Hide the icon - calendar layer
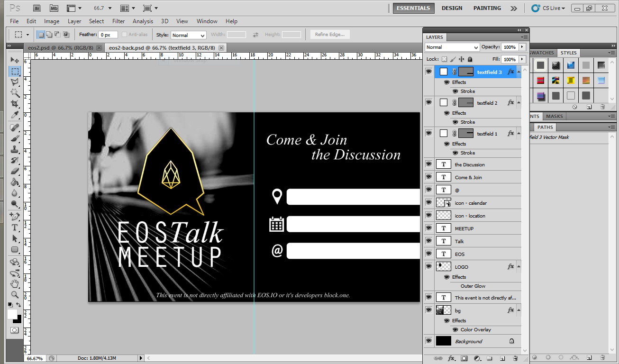The image size is (619, 364). coord(428,202)
